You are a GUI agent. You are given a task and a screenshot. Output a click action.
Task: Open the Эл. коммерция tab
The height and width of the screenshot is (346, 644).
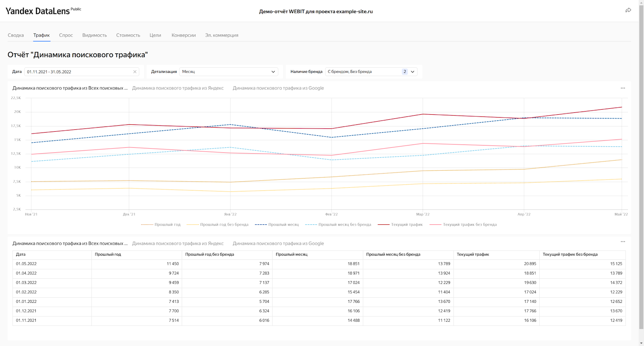point(221,35)
